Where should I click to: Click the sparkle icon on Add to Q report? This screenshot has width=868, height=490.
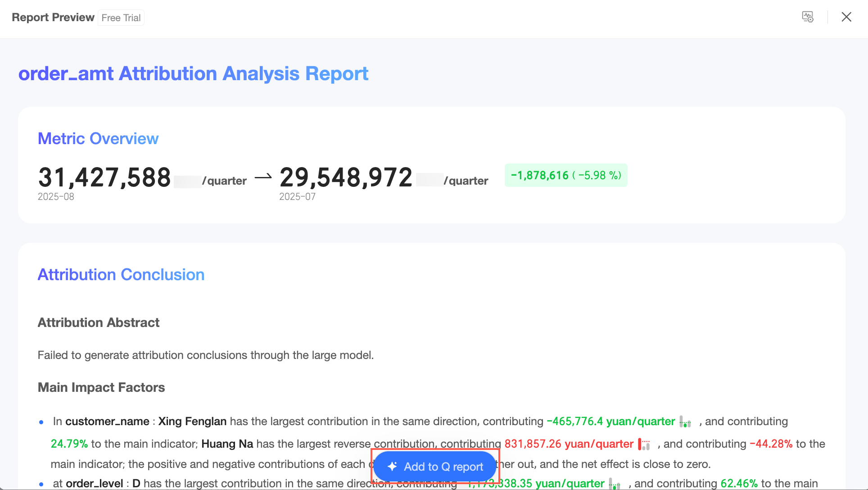[392, 467]
